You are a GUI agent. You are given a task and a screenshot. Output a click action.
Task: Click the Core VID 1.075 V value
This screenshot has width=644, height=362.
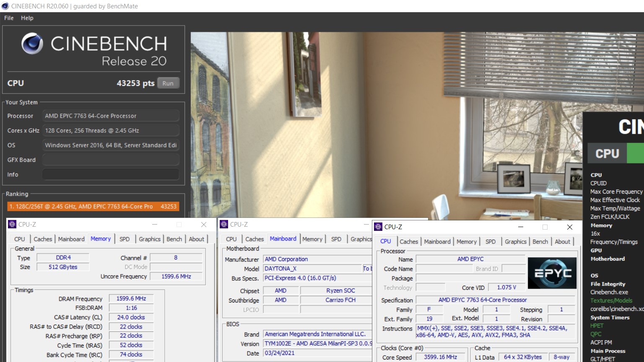click(x=506, y=287)
